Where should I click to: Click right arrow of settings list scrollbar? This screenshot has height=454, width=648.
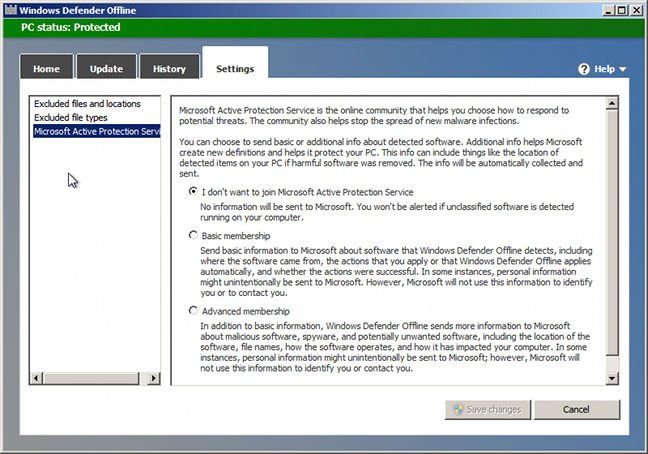(154, 378)
